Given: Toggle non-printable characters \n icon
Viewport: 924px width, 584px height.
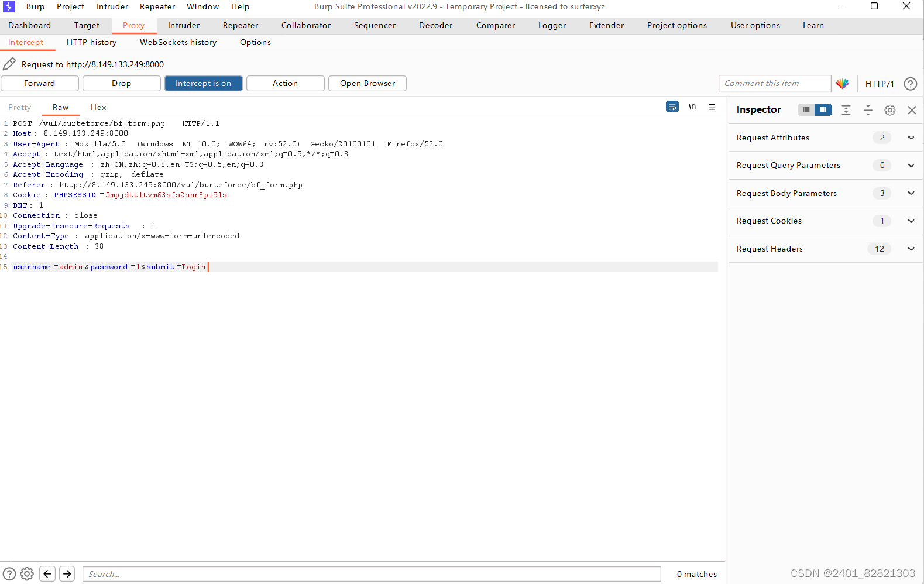Looking at the screenshot, I should (692, 107).
